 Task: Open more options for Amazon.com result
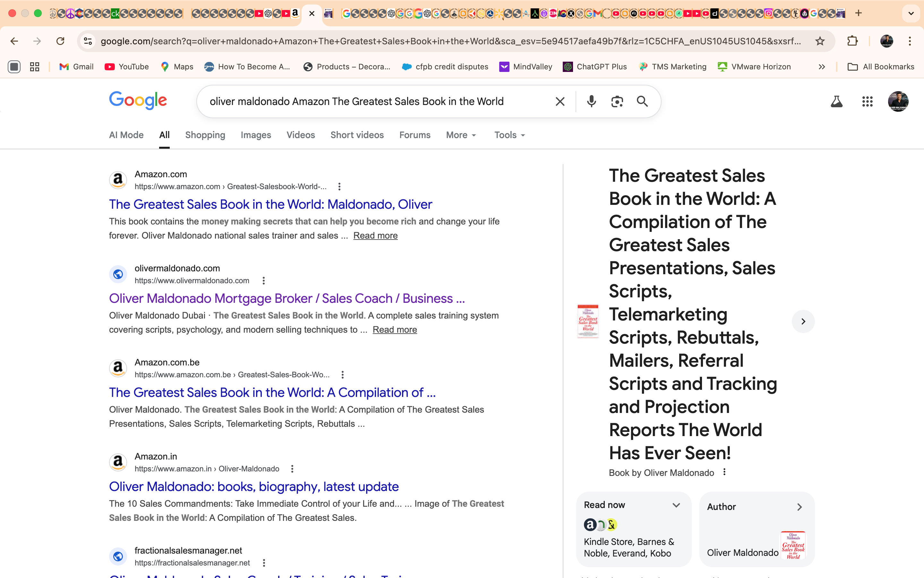(x=339, y=187)
